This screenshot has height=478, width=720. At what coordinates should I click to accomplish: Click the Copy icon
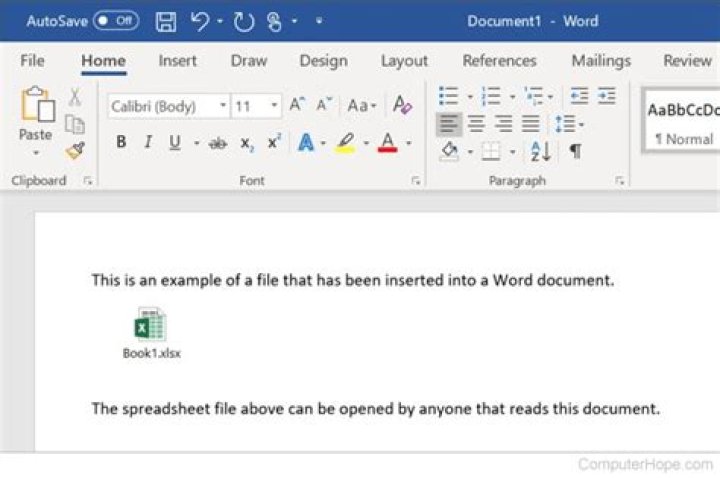tap(74, 124)
